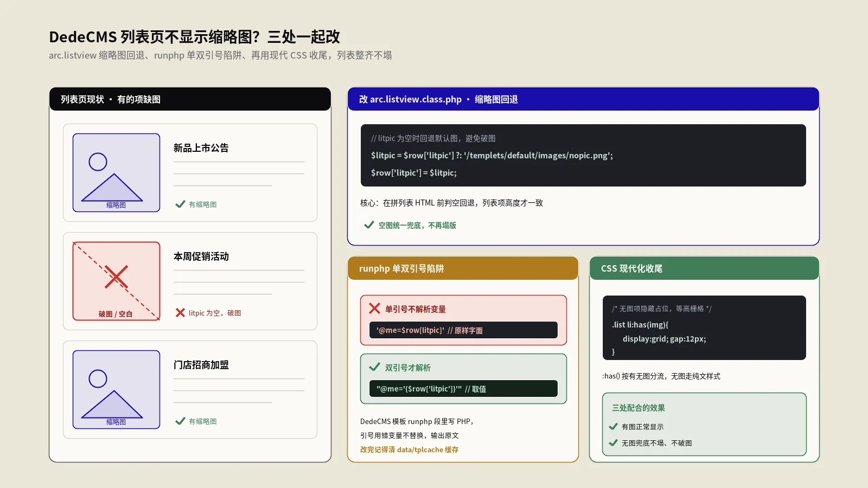Click the green checkmark beside 有缩略图 under 门店招商加盟
This screenshot has height=488, width=868.
click(x=180, y=421)
